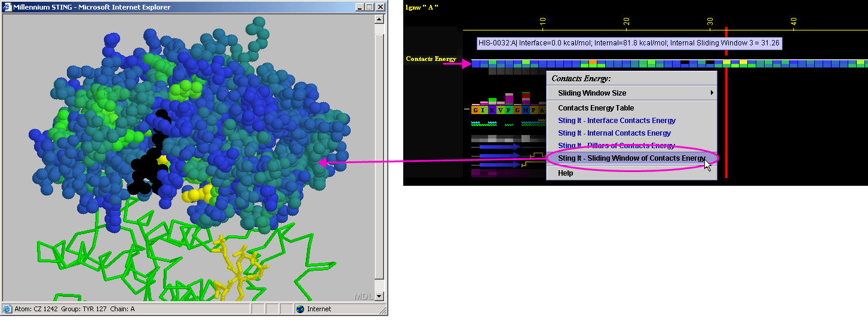Click ruler position label 20
Screen dimensions: 868x322
point(626,21)
